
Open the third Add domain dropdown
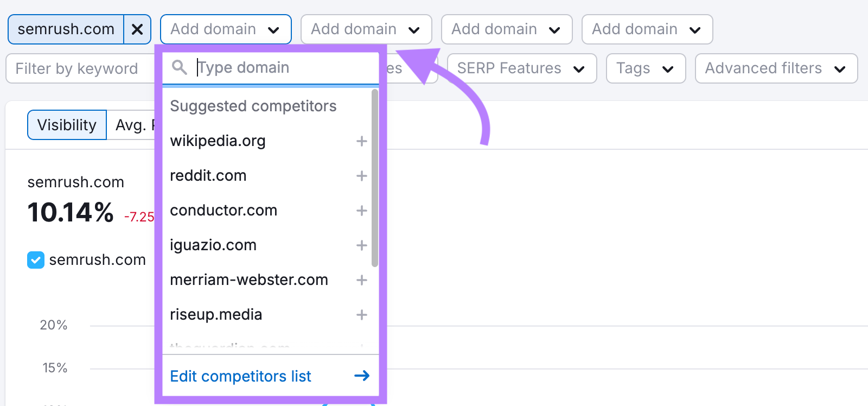click(506, 29)
